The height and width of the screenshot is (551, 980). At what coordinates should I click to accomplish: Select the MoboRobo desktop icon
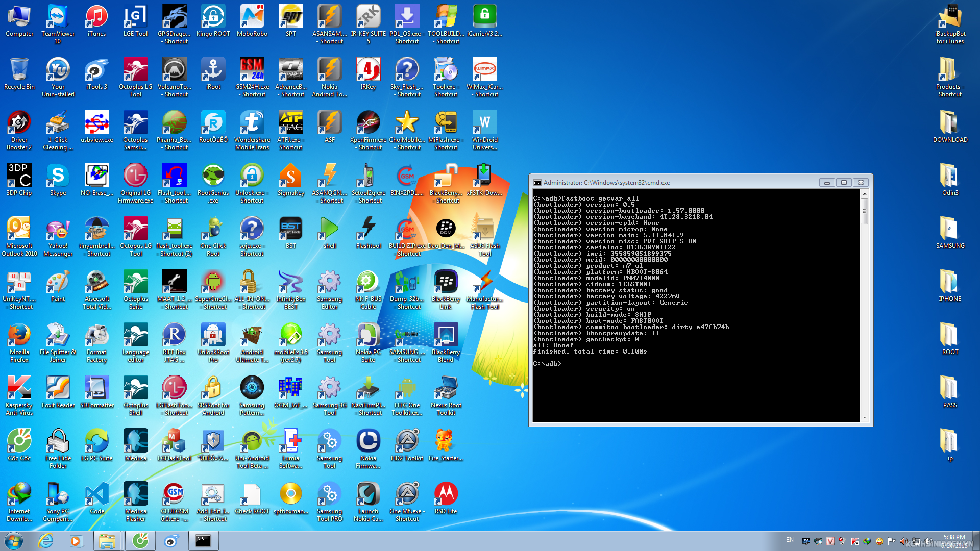(x=252, y=20)
